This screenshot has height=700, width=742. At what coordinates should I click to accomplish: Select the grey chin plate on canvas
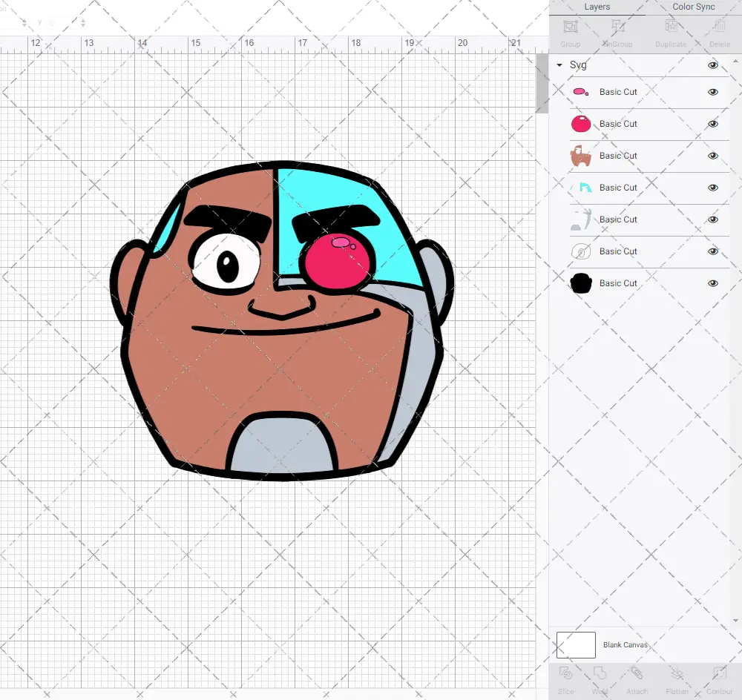pos(283,445)
